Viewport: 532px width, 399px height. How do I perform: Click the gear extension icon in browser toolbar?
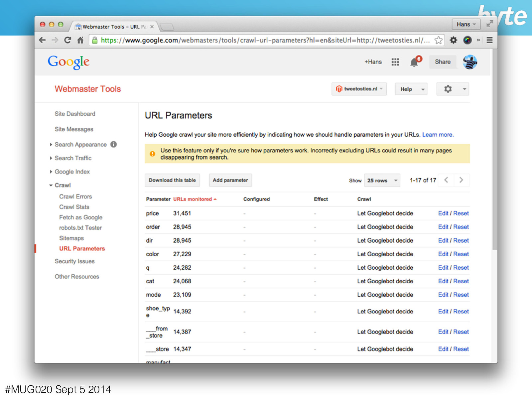[x=453, y=40]
